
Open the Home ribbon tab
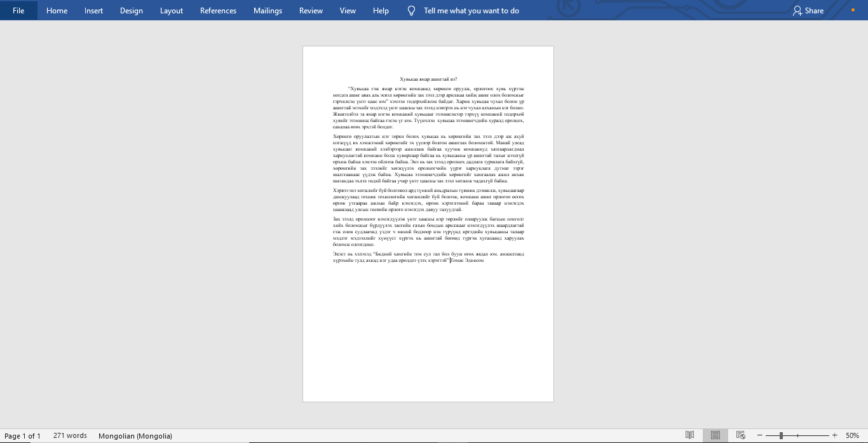(x=57, y=11)
